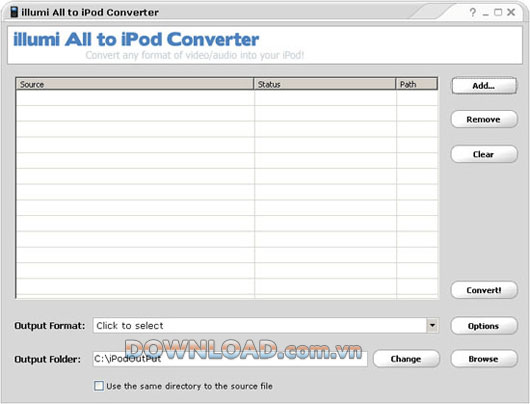530x404 pixels.
Task: Close the illumi converter window
Action: coord(511,12)
